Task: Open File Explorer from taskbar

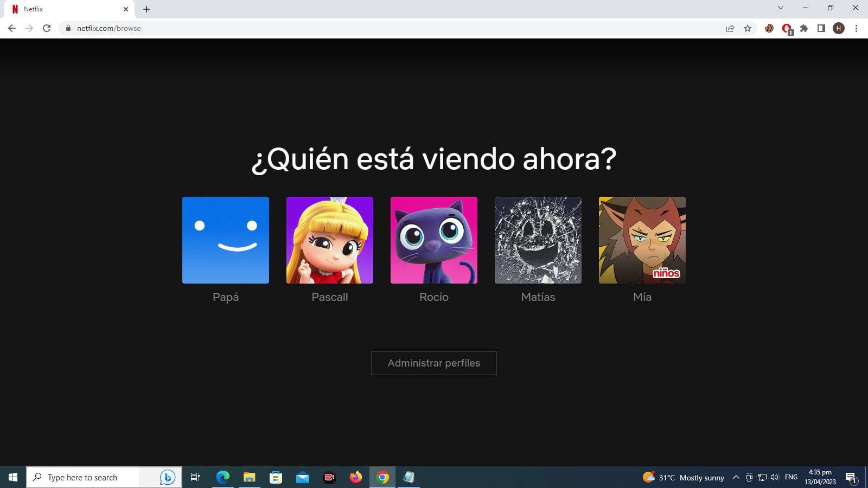Action: pyautogui.click(x=250, y=477)
